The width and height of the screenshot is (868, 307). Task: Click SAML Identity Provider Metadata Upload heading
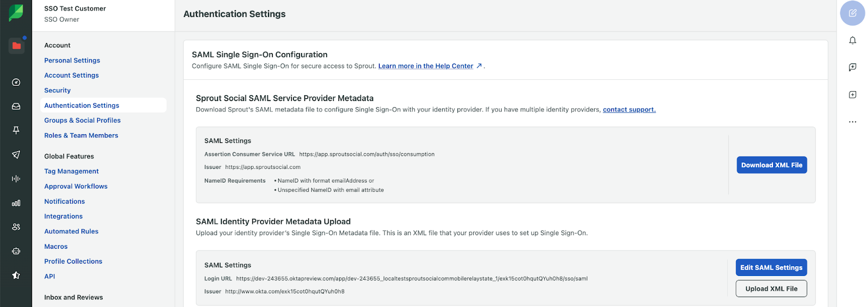tap(273, 222)
